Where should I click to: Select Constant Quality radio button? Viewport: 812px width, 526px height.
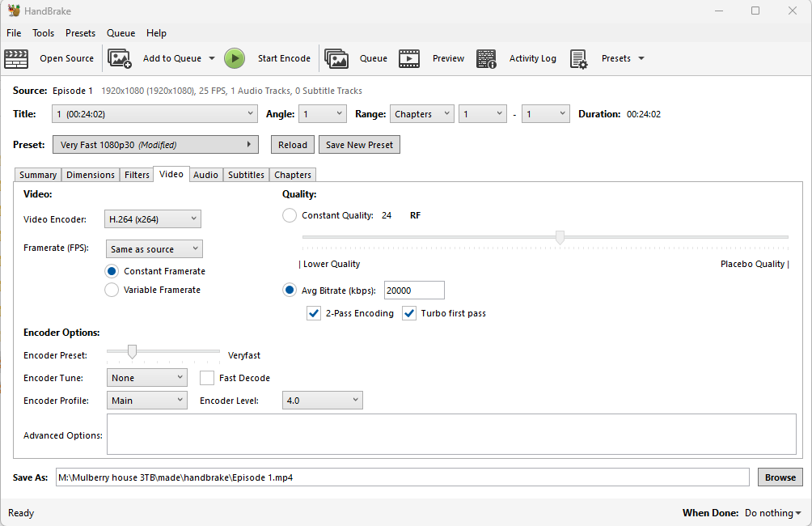290,215
